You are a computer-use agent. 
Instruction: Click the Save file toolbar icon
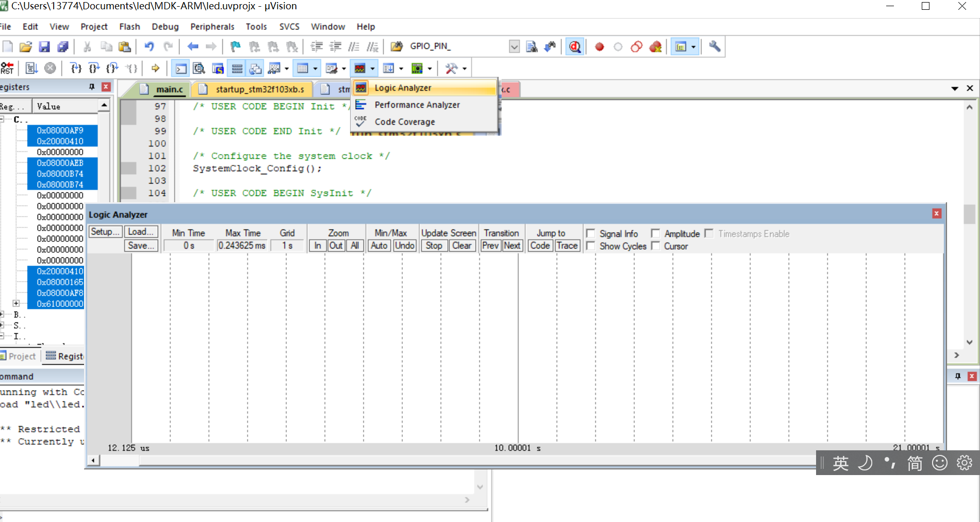click(x=44, y=47)
